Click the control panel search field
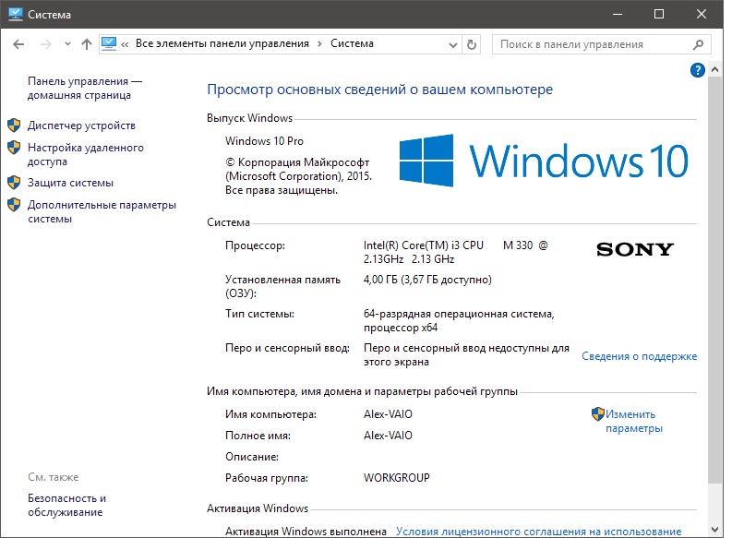The image size is (756, 538). pos(601,44)
